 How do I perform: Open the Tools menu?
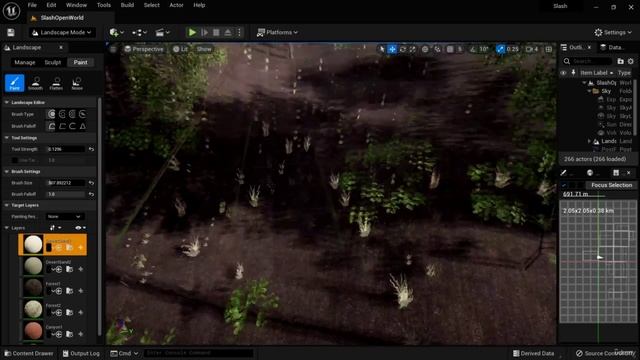tap(104, 5)
